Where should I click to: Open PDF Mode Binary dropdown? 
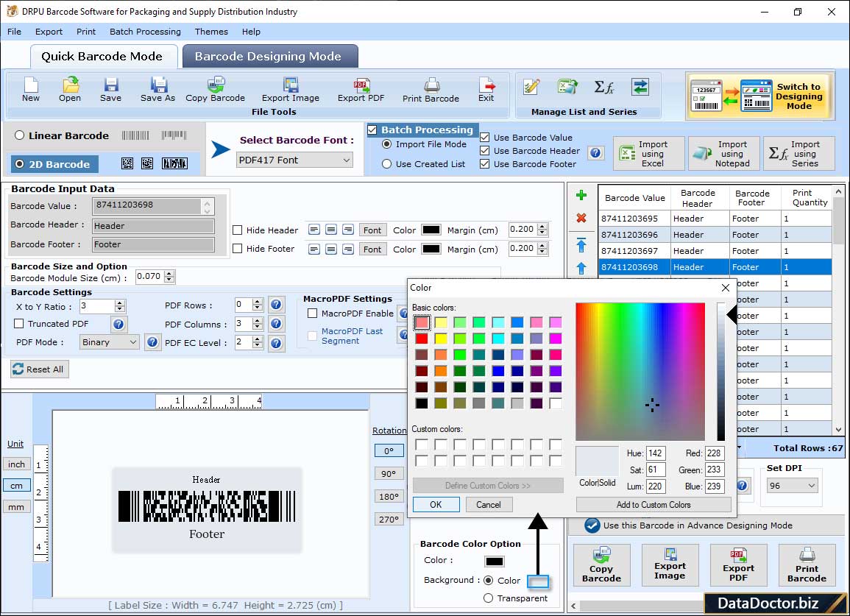(x=110, y=342)
